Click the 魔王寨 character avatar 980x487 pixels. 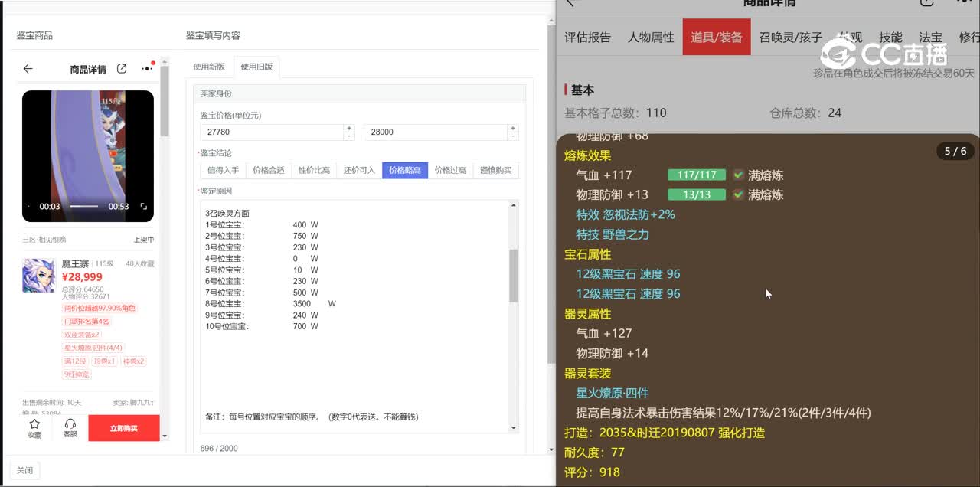[38, 276]
